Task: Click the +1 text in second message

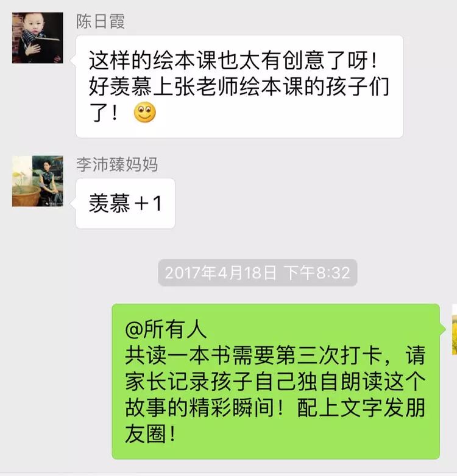Action: (x=147, y=203)
